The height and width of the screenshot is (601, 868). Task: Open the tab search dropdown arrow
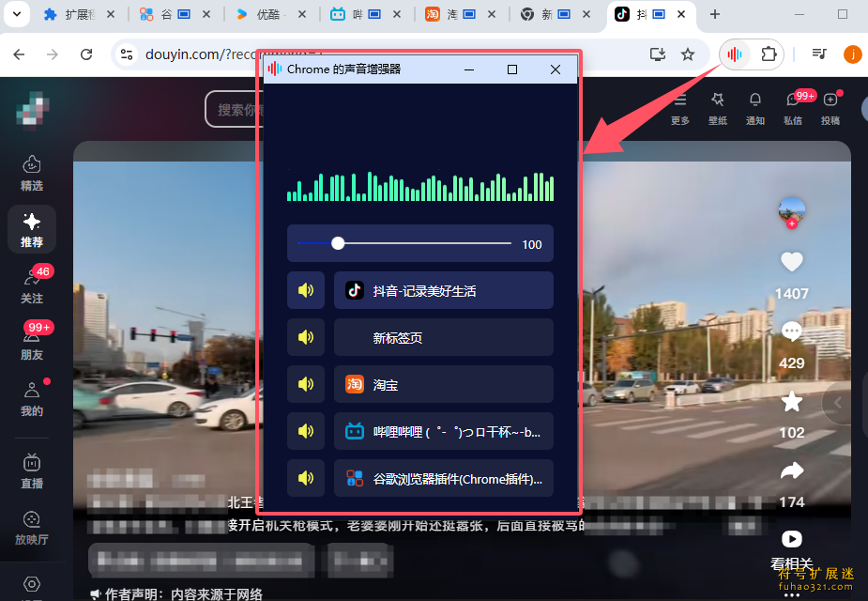point(17,14)
